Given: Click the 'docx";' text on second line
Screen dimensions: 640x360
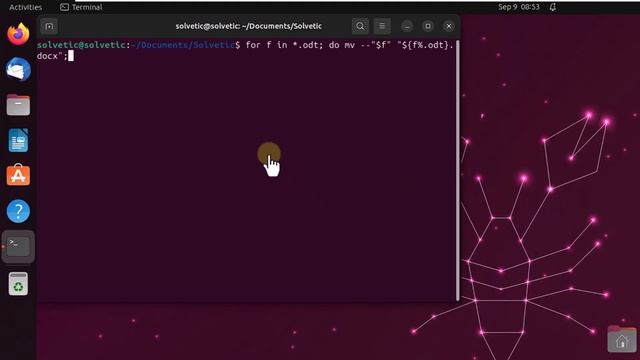Looking at the screenshot, I should [52, 56].
